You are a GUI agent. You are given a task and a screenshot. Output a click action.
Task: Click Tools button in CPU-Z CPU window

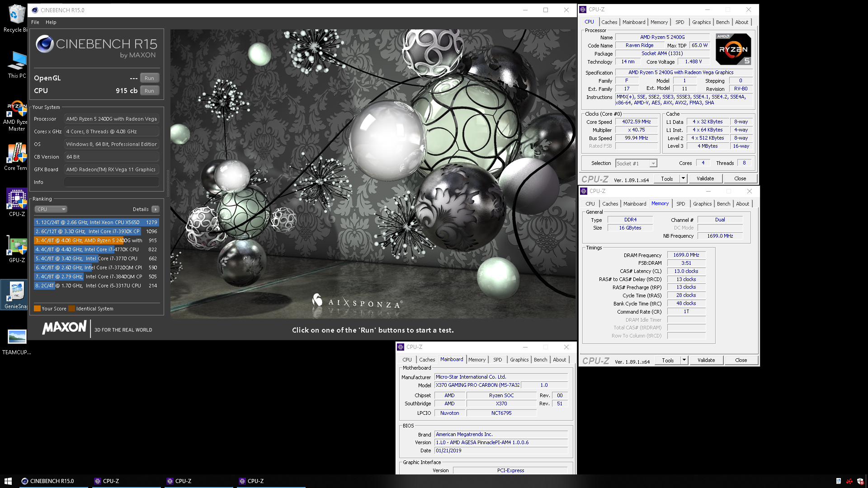coord(667,178)
